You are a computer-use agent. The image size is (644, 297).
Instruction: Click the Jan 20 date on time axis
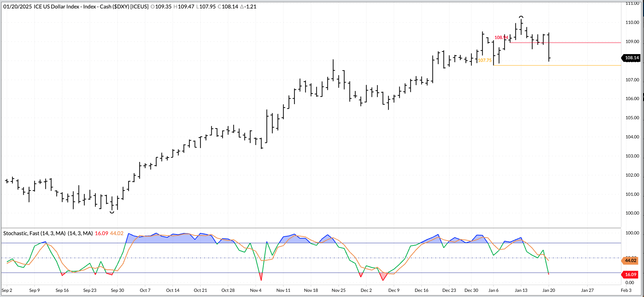(x=549, y=290)
